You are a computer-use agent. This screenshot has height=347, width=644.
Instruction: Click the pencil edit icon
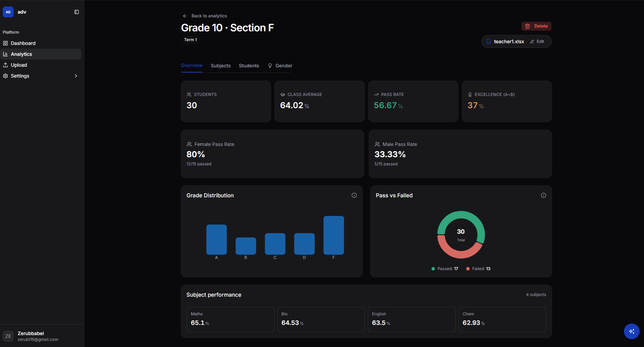pyautogui.click(x=532, y=42)
